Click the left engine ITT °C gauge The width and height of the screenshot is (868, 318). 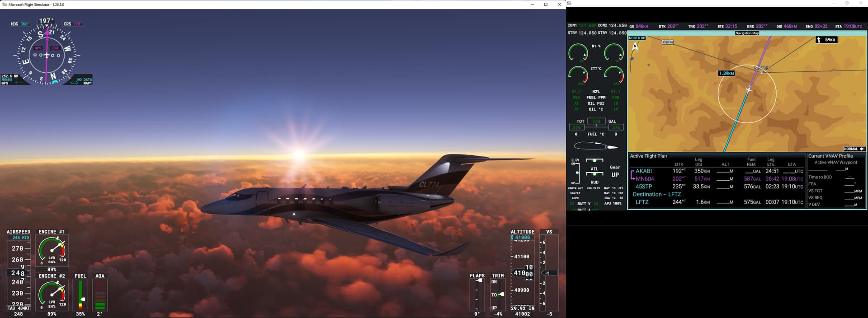[578, 75]
